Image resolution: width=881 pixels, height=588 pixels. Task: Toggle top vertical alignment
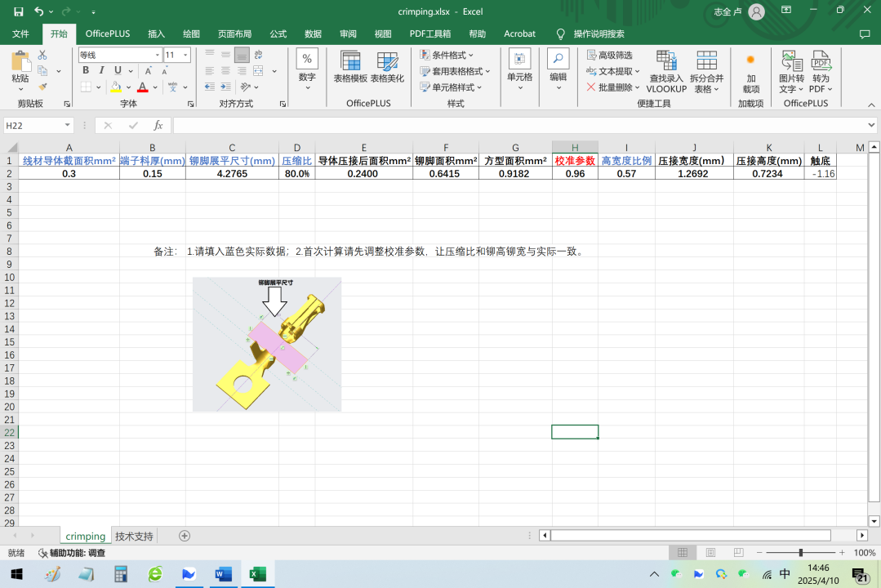click(210, 55)
